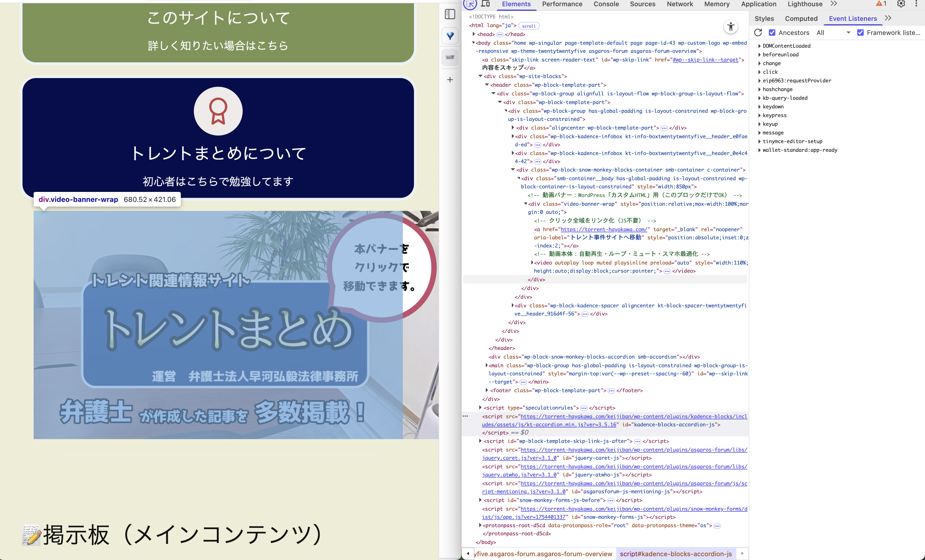Viewport: 925px width, 560px height.
Task: Expand collapsed head ellipsis badge
Action: 500,34
